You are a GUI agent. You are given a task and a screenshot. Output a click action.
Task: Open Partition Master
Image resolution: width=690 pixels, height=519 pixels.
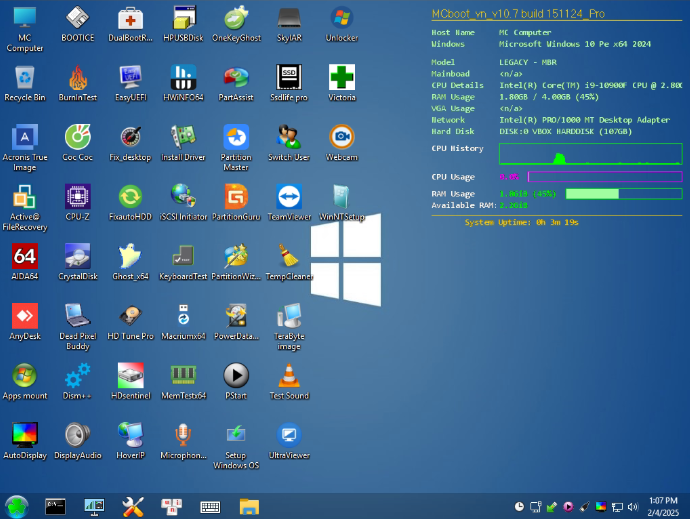236,148
